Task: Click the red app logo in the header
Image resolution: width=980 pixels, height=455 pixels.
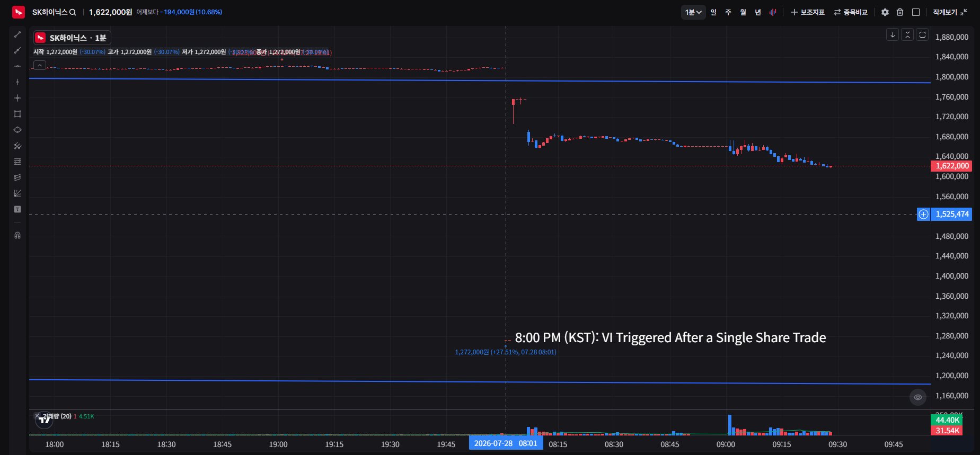Action: (x=19, y=12)
